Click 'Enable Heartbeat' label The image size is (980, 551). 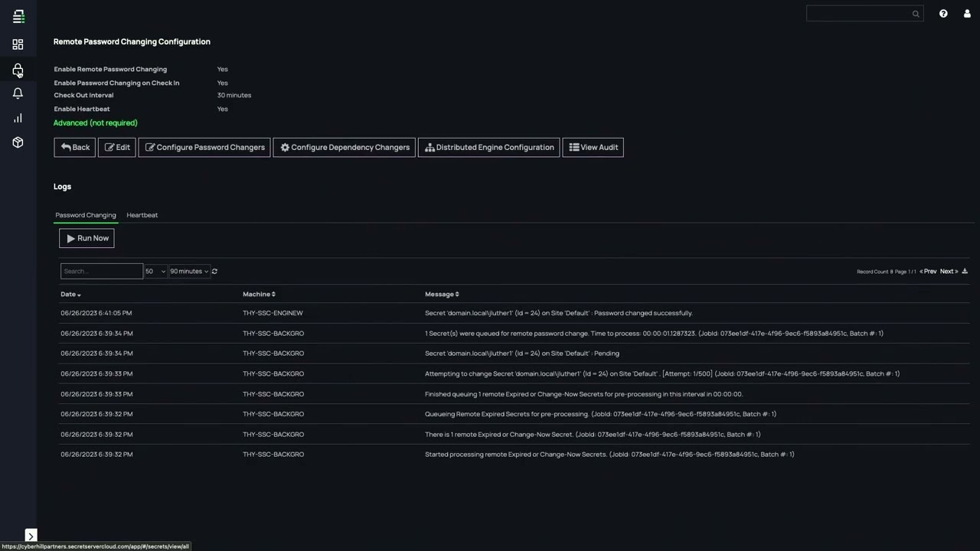point(82,109)
